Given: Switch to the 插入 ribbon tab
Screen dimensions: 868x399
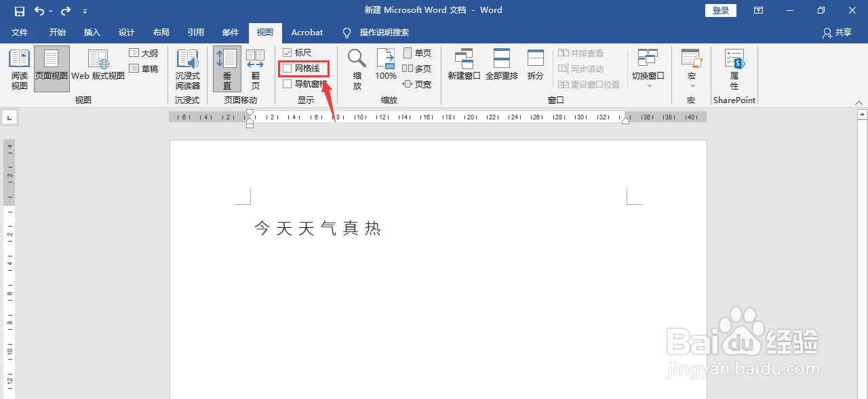Looking at the screenshot, I should coord(92,32).
